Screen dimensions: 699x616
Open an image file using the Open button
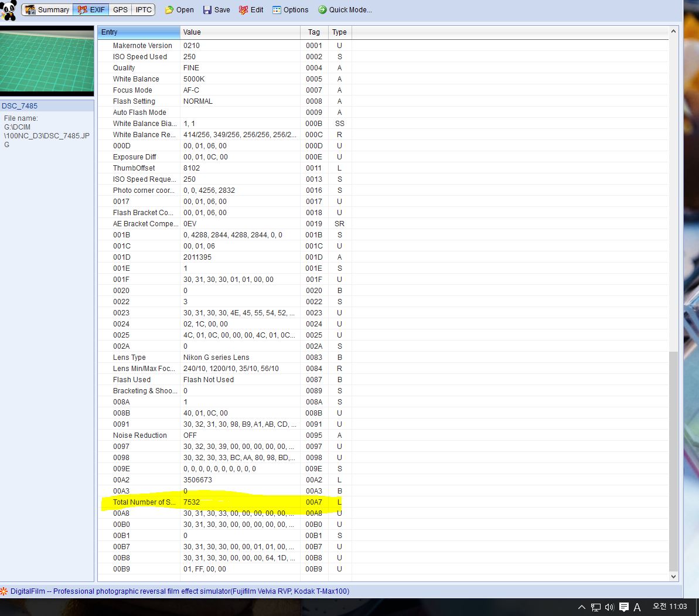click(179, 10)
